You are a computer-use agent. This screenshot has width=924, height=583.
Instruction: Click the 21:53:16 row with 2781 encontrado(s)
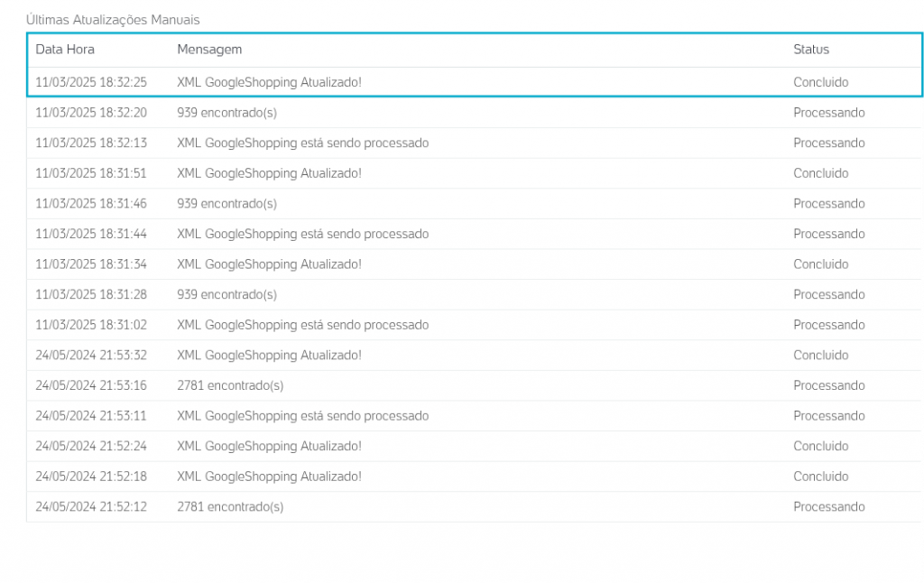click(475, 385)
